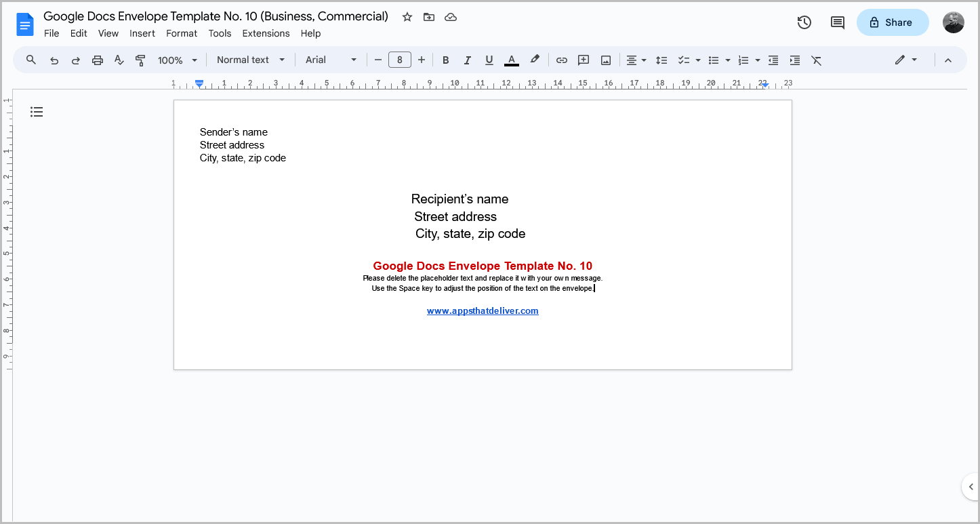980x524 pixels.
Task: Star this document
Action: pyautogui.click(x=407, y=17)
